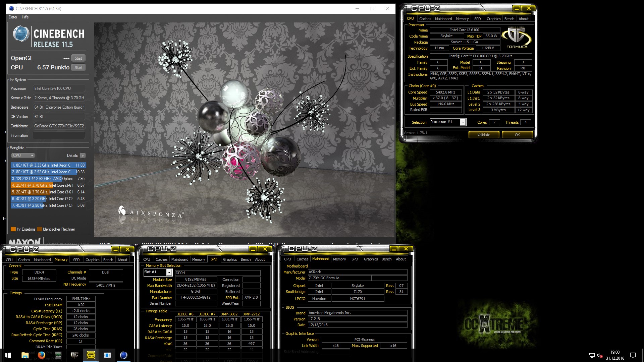Select ranking row 1 Xeon 11.69
The image size is (644, 362).
(x=48, y=165)
